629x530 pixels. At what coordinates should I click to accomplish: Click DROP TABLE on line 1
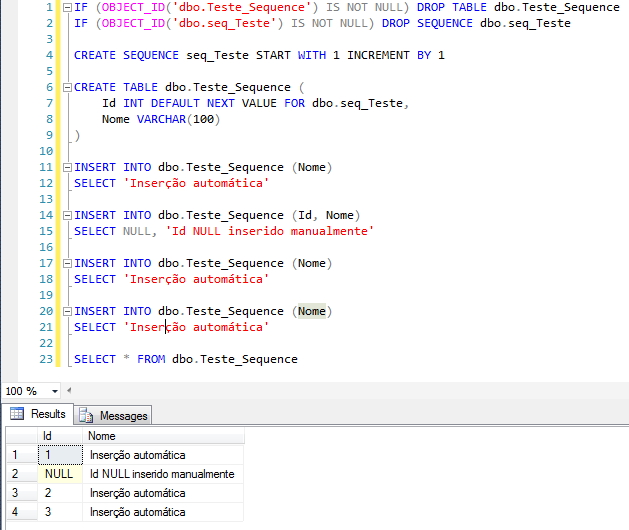[451, 7]
